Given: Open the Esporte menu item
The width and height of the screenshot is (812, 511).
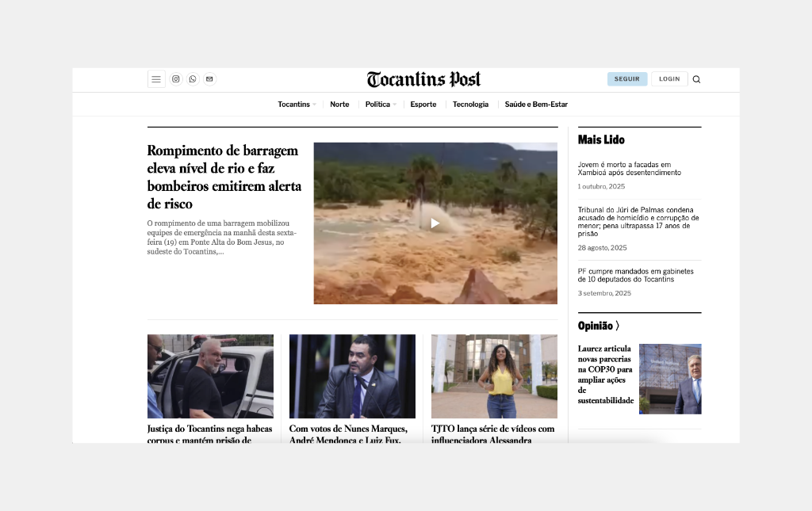Looking at the screenshot, I should (x=423, y=105).
